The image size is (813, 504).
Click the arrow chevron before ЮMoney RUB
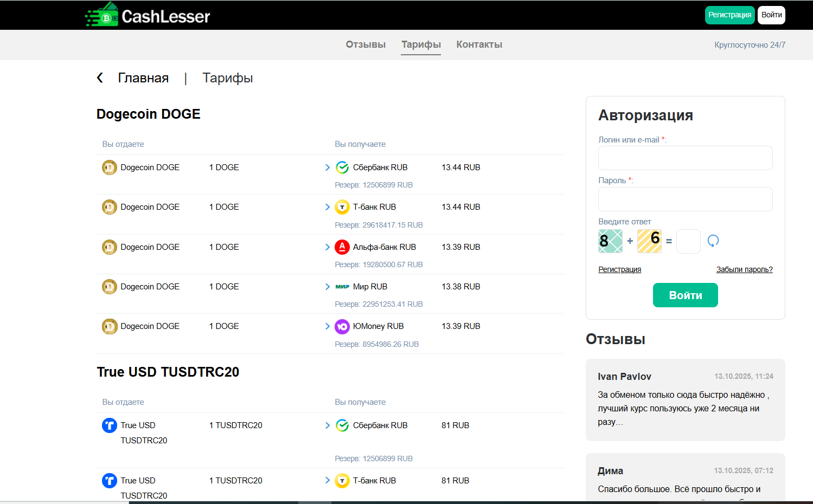click(328, 326)
